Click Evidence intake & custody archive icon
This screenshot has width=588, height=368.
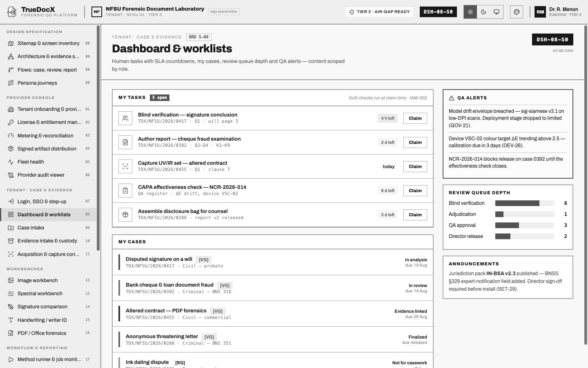click(x=11, y=241)
